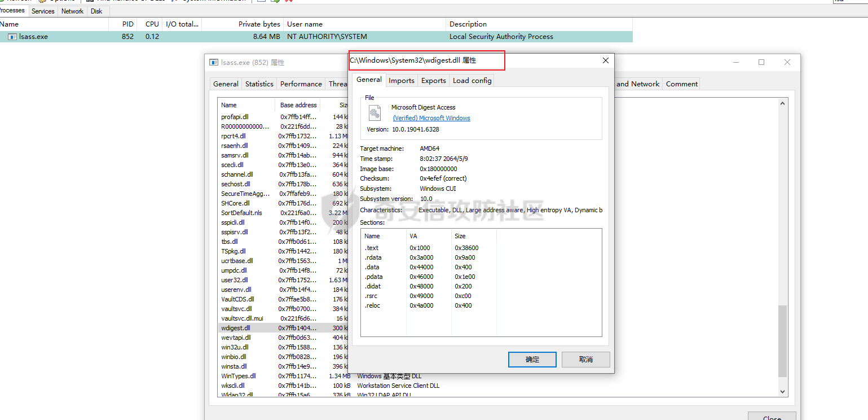
Task: Select the wdigest.dll module row
Action: (236, 328)
